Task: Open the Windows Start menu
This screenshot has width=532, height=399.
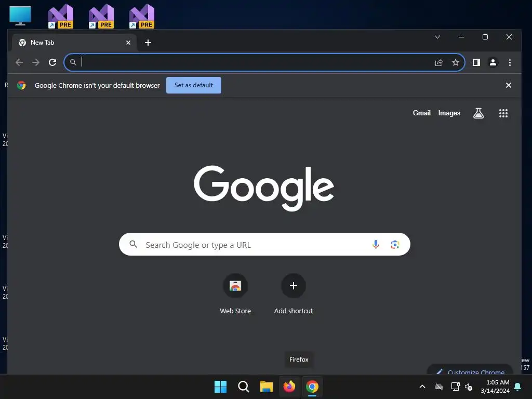Action: pyautogui.click(x=220, y=387)
